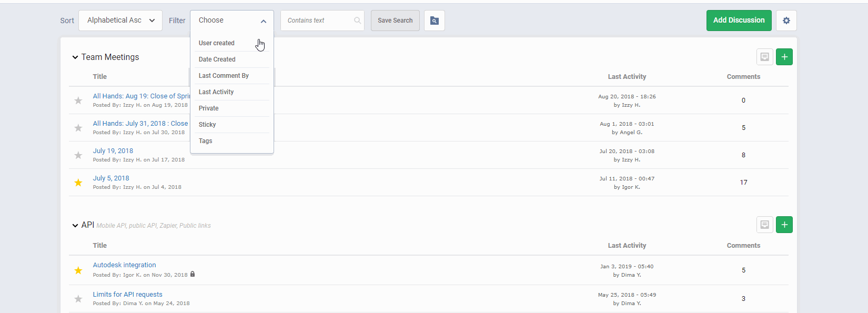The width and height of the screenshot is (868, 313).
Task: Open note icon for Team Meetings section
Action: tap(764, 57)
